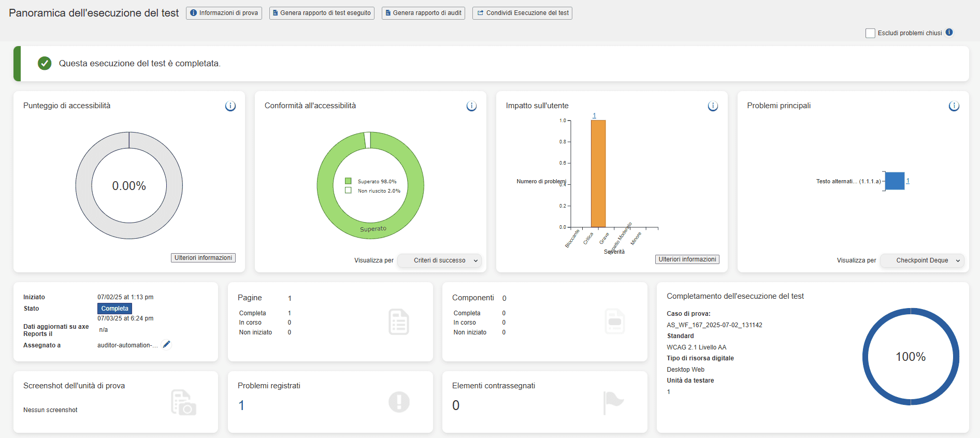Toggle the Superato legend entry
Image resolution: width=980 pixels, height=438 pixels.
(x=349, y=181)
